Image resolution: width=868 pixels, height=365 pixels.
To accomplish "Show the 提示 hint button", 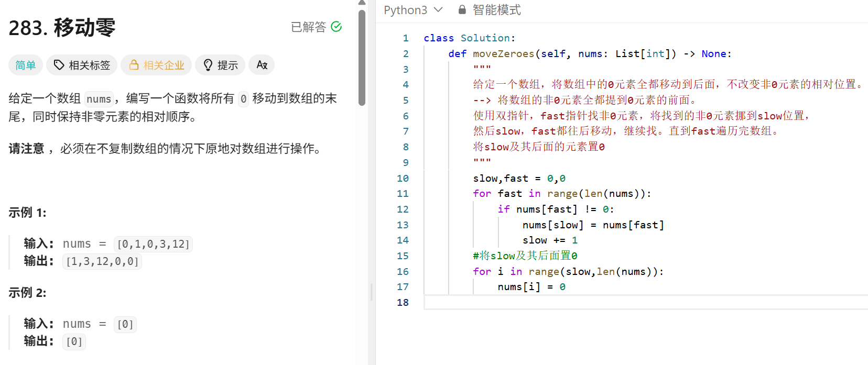I will [220, 65].
